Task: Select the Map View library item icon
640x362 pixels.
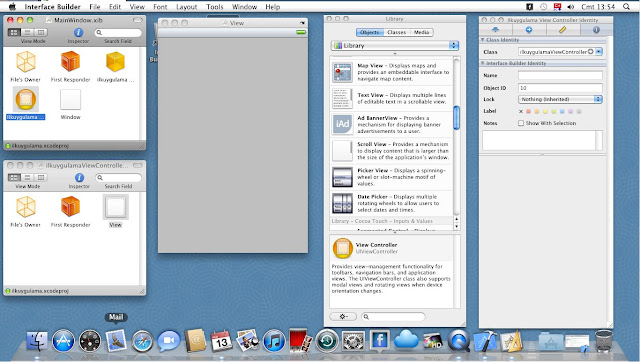Action: pyautogui.click(x=342, y=72)
